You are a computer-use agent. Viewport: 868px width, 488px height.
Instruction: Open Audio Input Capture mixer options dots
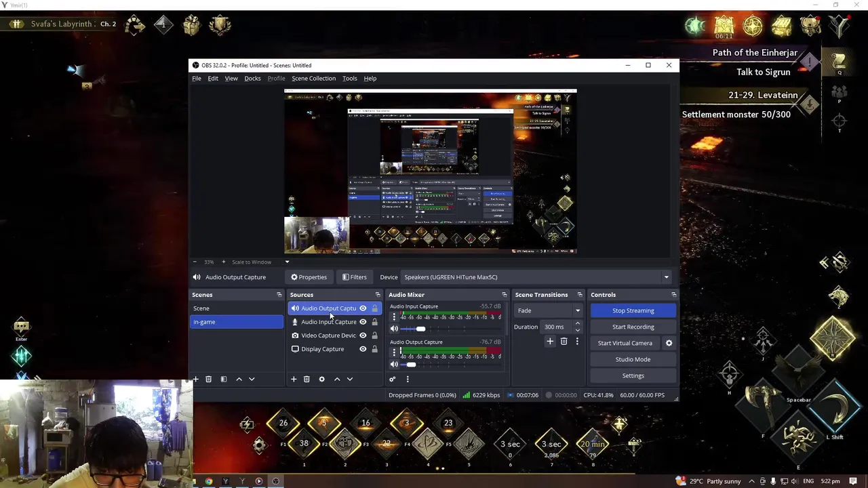tap(394, 317)
